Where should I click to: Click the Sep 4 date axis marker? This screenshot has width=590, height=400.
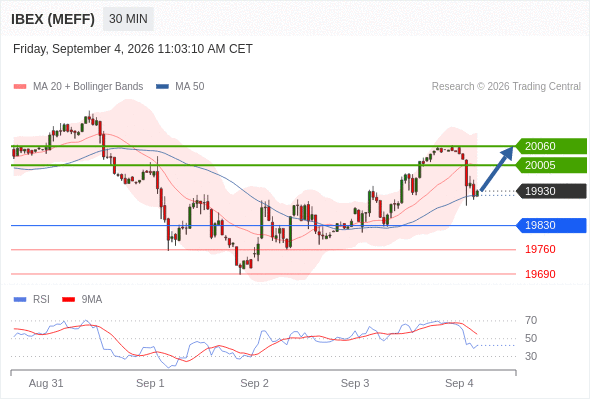pos(459,383)
